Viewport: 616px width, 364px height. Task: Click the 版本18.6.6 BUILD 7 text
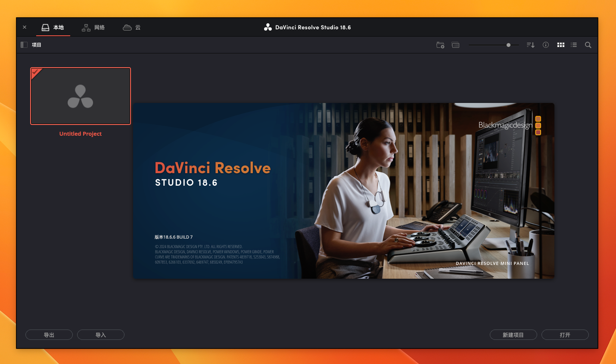(x=174, y=237)
